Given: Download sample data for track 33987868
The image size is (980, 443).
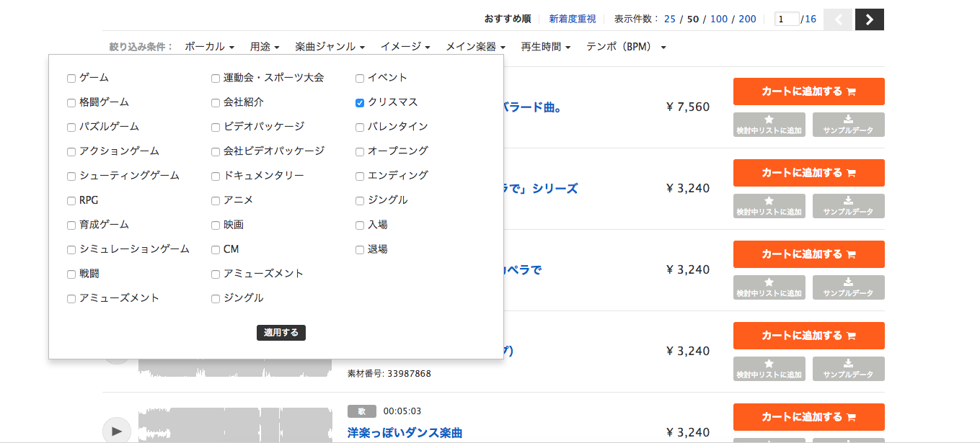Looking at the screenshot, I should pos(849,369).
